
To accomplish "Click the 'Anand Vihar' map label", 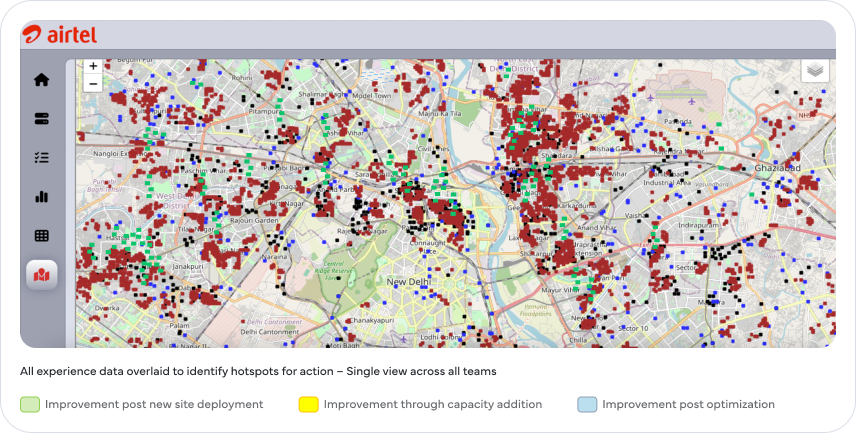I will (597, 228).
